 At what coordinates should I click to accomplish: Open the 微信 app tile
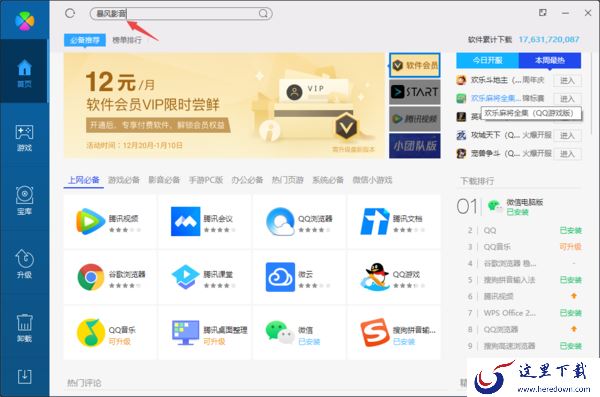[x=299, y=332]
